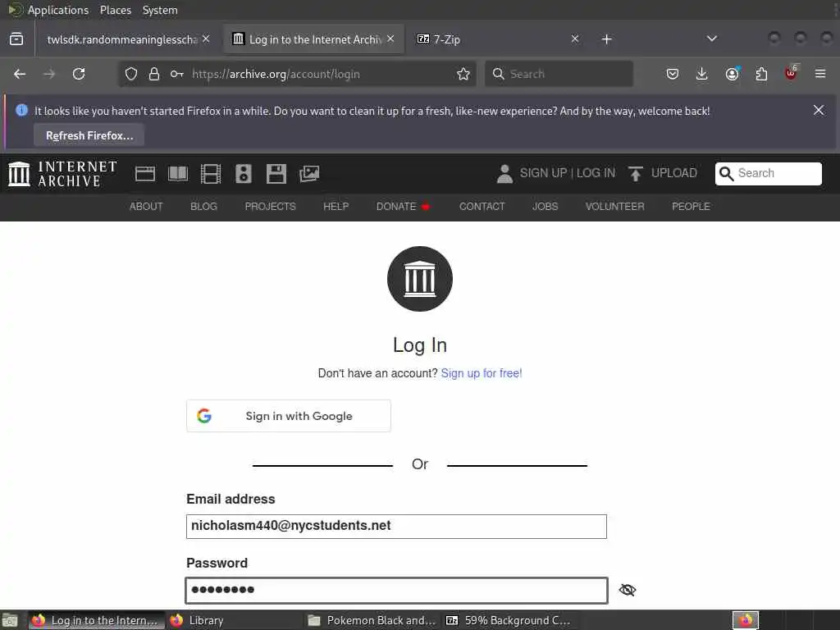This screenshot has height=630, width=840.
Task: Bookmark this page with the star
Action: 463,74
